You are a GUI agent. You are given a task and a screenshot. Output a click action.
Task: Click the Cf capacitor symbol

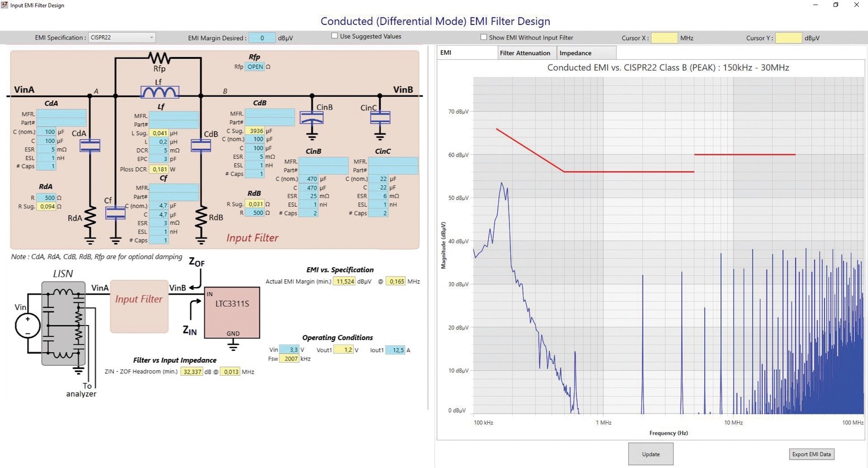click(x=115, y=213)
